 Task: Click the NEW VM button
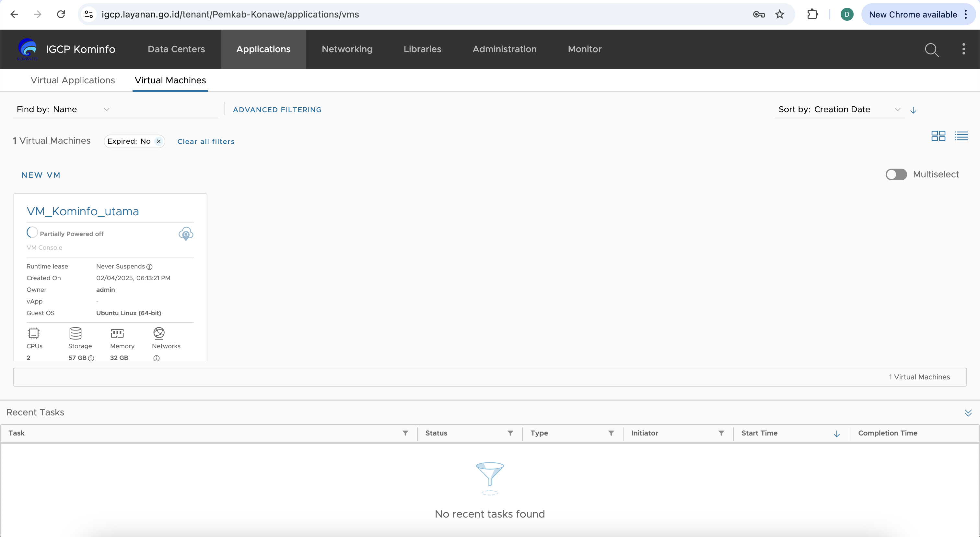pos(41,175)
